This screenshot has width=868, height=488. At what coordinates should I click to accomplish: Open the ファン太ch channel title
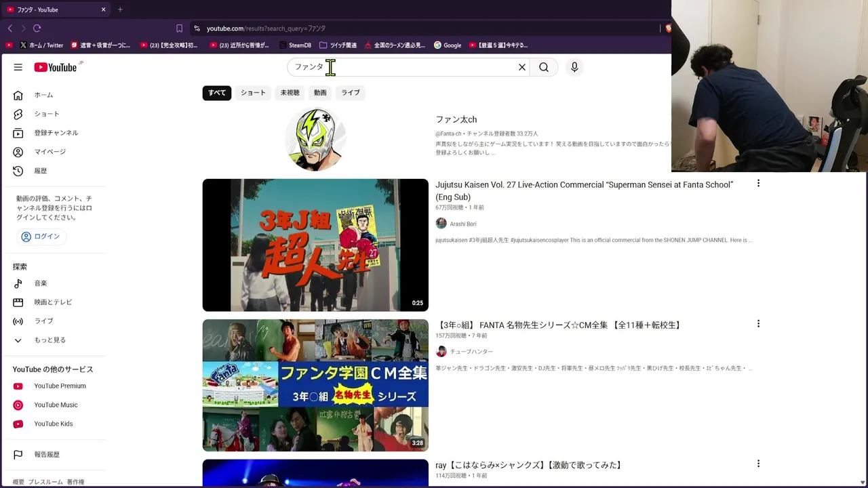[456, 120]
